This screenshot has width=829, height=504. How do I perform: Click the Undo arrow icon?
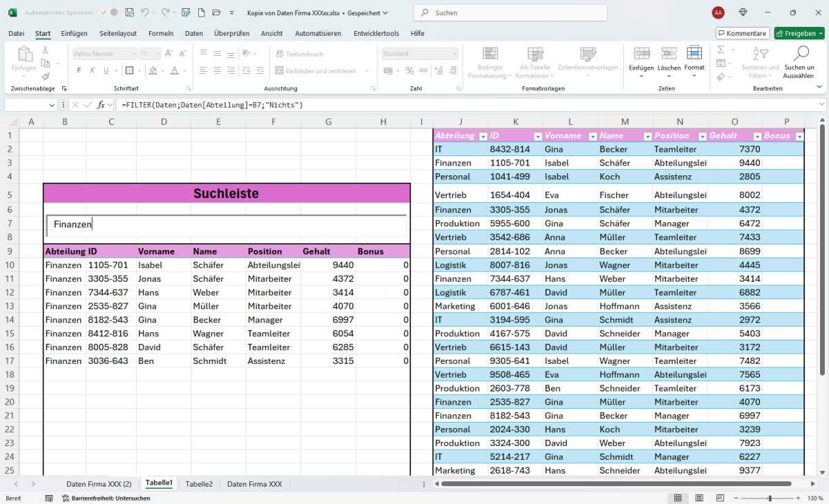pos(145,12)
